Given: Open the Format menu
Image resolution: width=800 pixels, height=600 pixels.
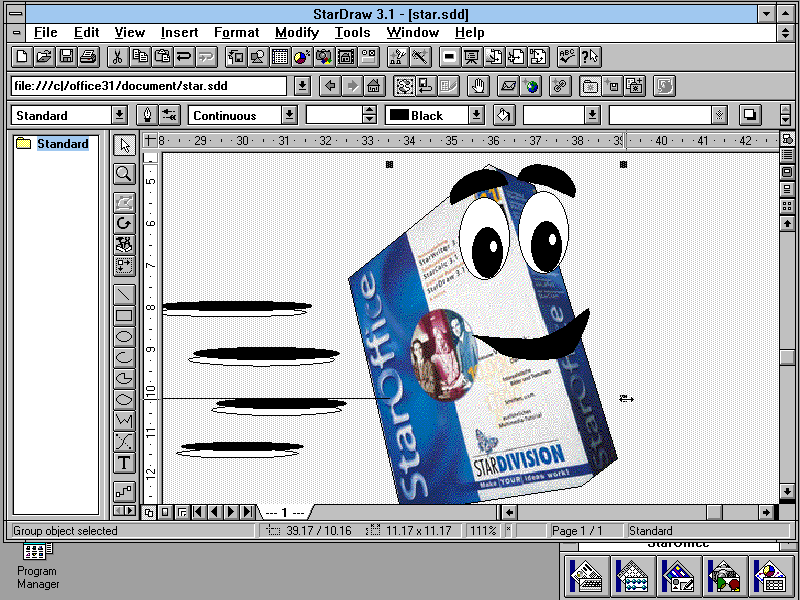Looking at the screenshot, I should click(x=236, y=32).
